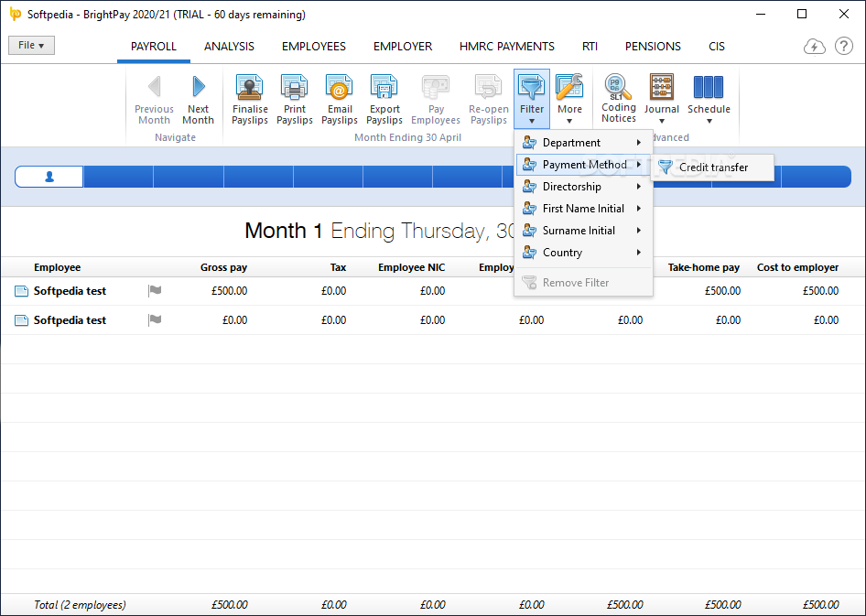Click the Tax column header
Image resolution: width=866 pixels, height=616 pixels.
pyautogui.click(x=338, y=267)
